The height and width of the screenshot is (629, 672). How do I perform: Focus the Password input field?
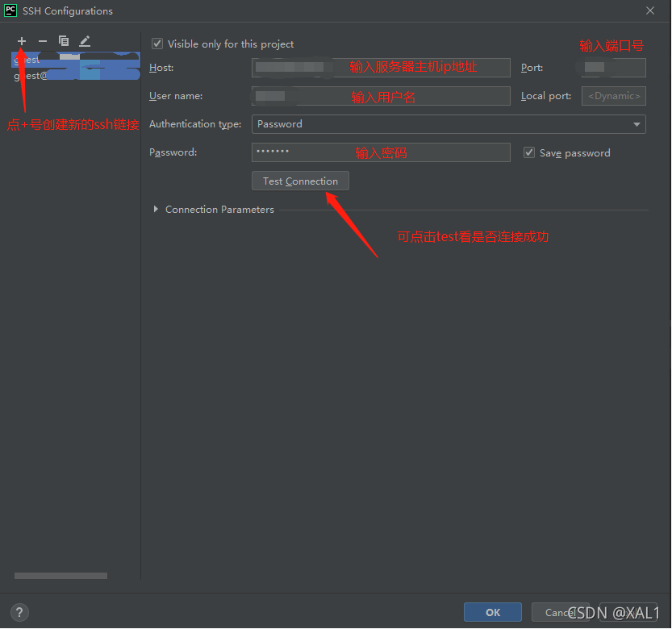tap(381, 152)
